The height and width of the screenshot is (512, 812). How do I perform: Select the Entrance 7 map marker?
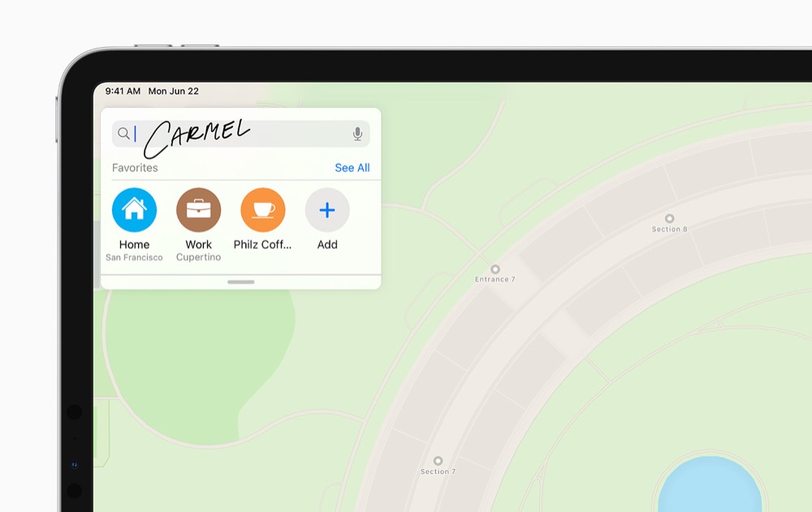click(495, 269)
